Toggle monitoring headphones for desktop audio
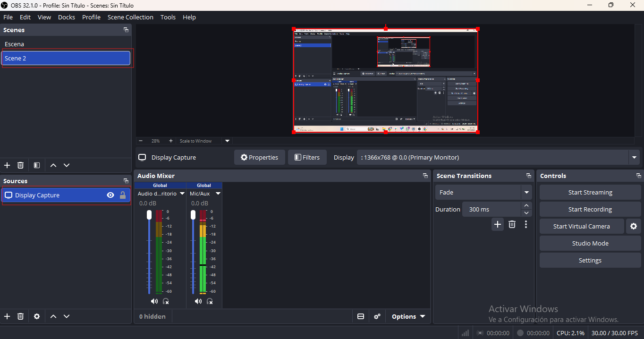This screenshot has width=644, height=339. 166,301
